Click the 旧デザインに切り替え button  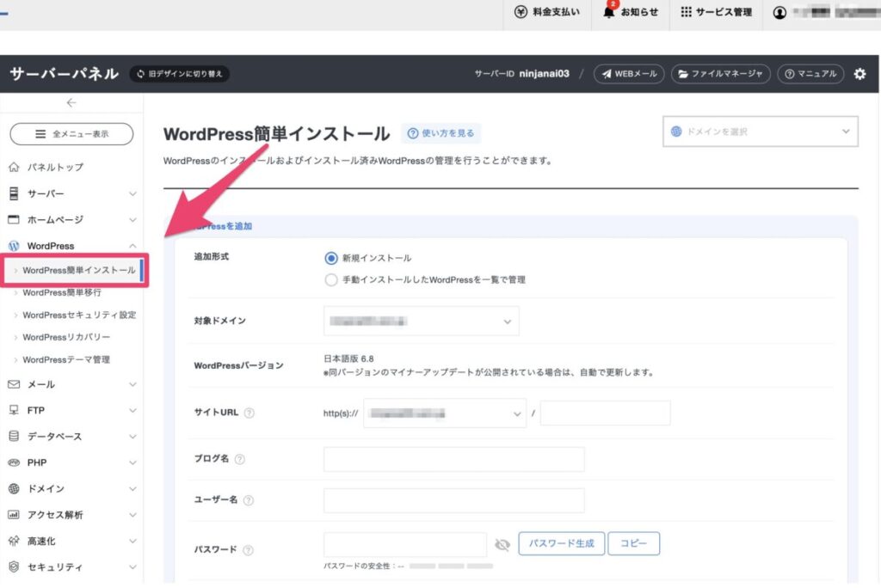coord(179,74)
